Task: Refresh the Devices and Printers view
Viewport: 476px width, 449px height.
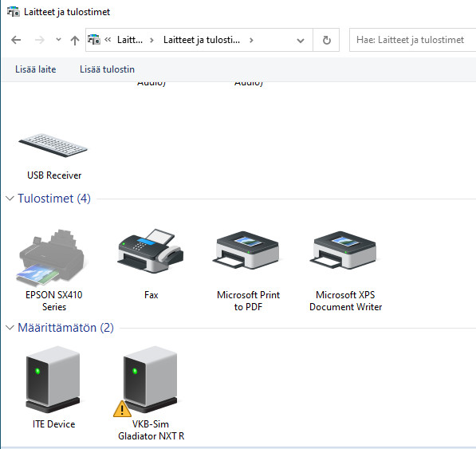Action: [326, 40]
